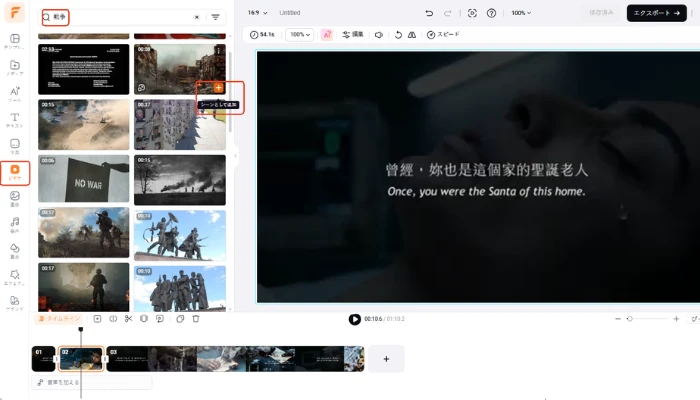Image resolution: width=700 pixels, height=400 pixels.
Task: Click the split clip icon in timeline toolbar
Action: [x=113, y=319]
